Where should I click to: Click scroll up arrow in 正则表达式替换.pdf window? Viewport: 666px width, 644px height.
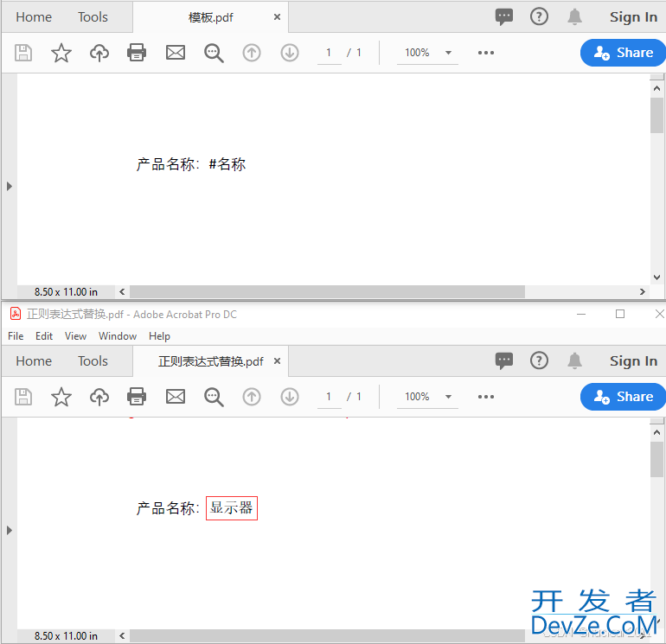coord(656,432)
